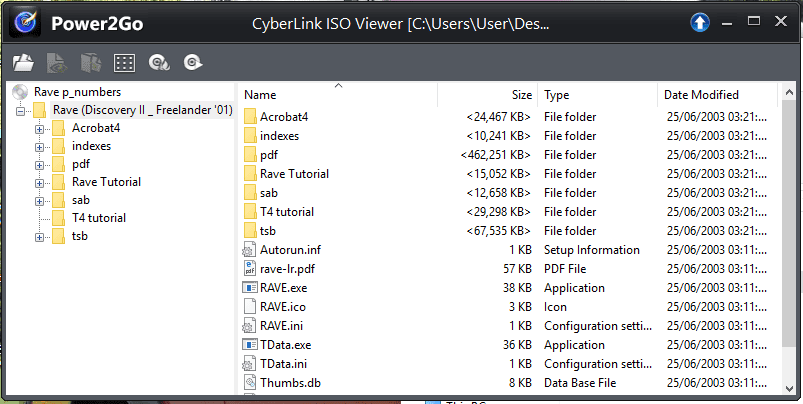
Task: Click the grid view toolbar icon
Action: coord(124,63)
